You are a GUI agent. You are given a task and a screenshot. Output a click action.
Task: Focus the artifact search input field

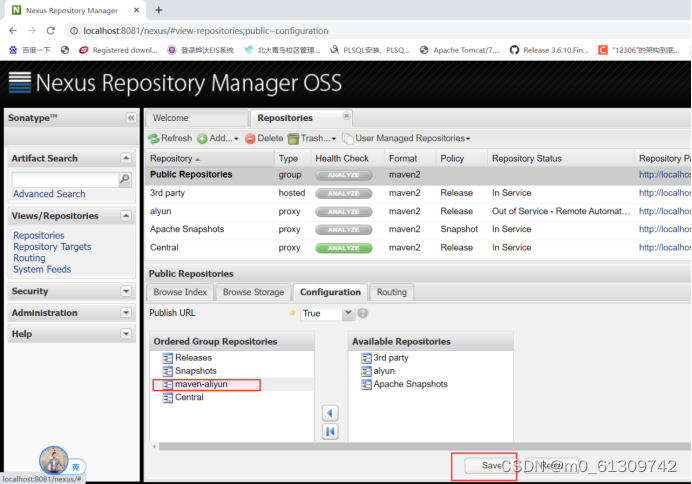point(66,180)
